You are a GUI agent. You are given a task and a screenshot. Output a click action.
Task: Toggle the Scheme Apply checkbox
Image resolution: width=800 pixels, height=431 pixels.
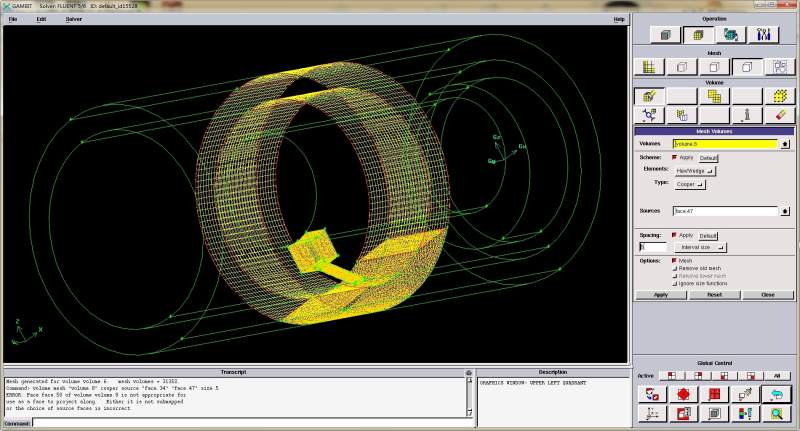tap(674, 158)
